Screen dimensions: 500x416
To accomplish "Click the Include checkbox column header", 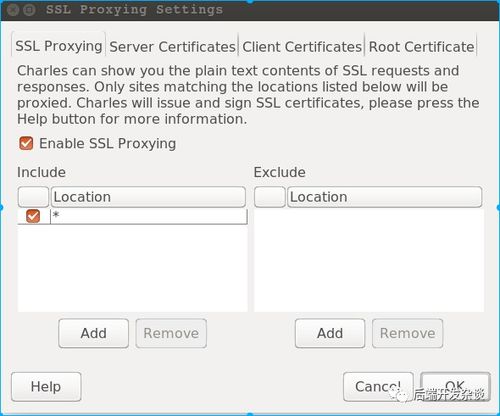I will [x=33, y=197].
